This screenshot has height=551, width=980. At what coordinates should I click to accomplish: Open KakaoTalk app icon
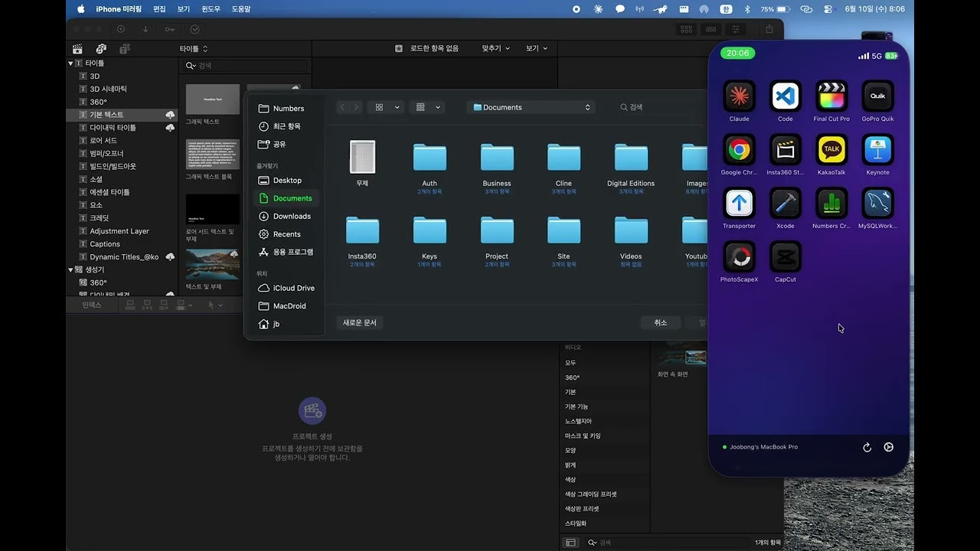coord(831,150)
